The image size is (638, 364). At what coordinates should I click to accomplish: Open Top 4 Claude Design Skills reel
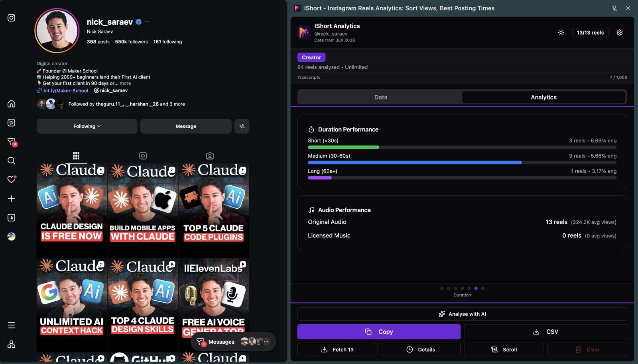(143, 305)
